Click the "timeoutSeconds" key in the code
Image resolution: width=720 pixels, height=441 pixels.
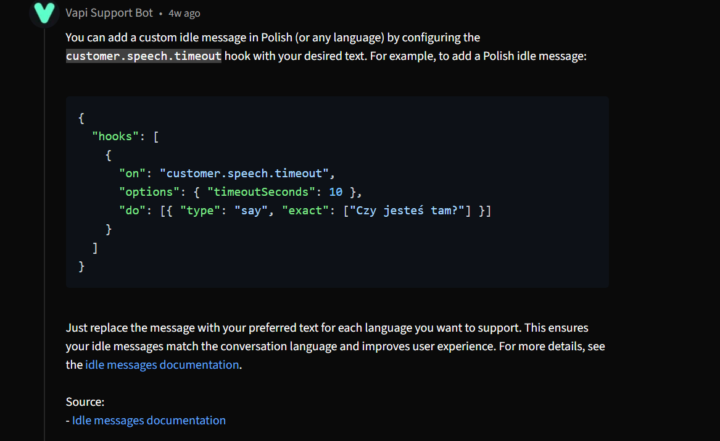pyautogui.click(x=259, y=192)
